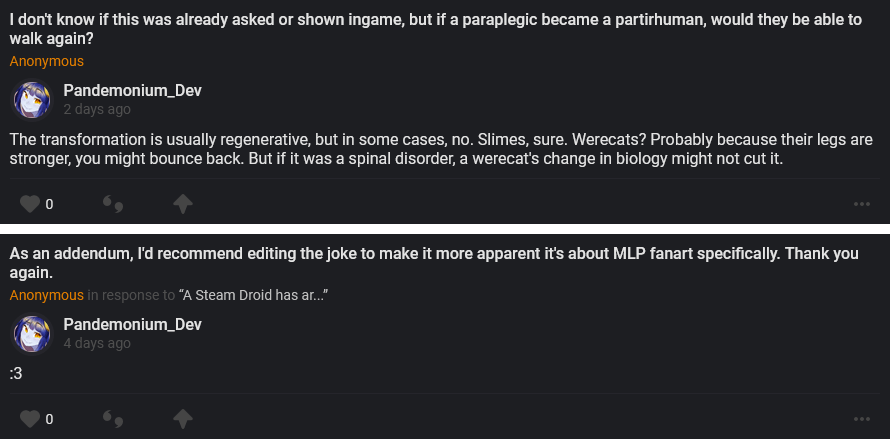Open more options for first answer
The width and height of the screenshot is (890, 439).
coord(862,204)
